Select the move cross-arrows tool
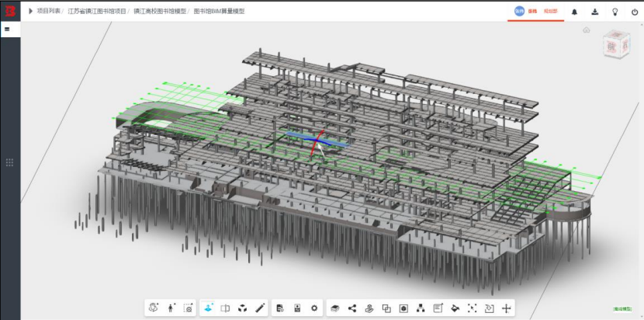The width and height of the screenshot is (644, 320). coord(507,308)
